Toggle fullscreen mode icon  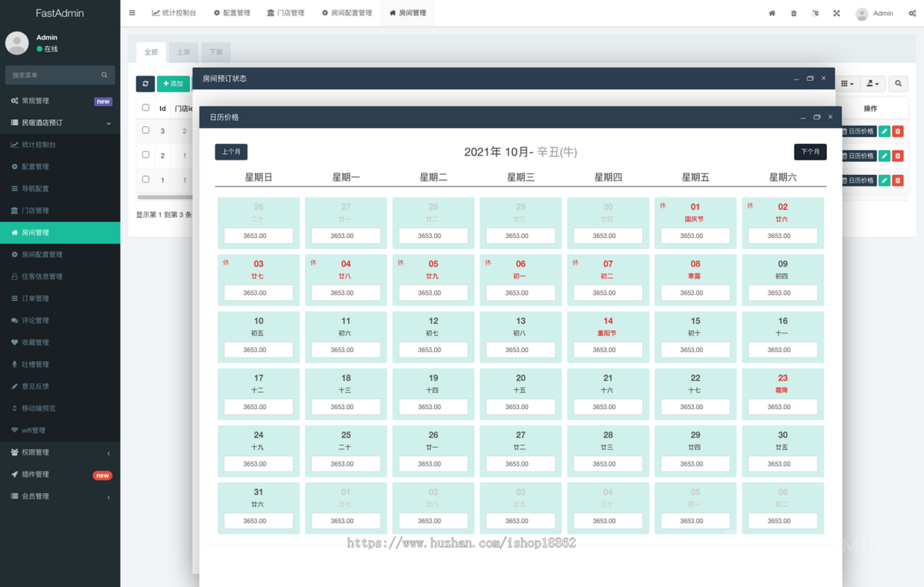(x=836, y=13)
